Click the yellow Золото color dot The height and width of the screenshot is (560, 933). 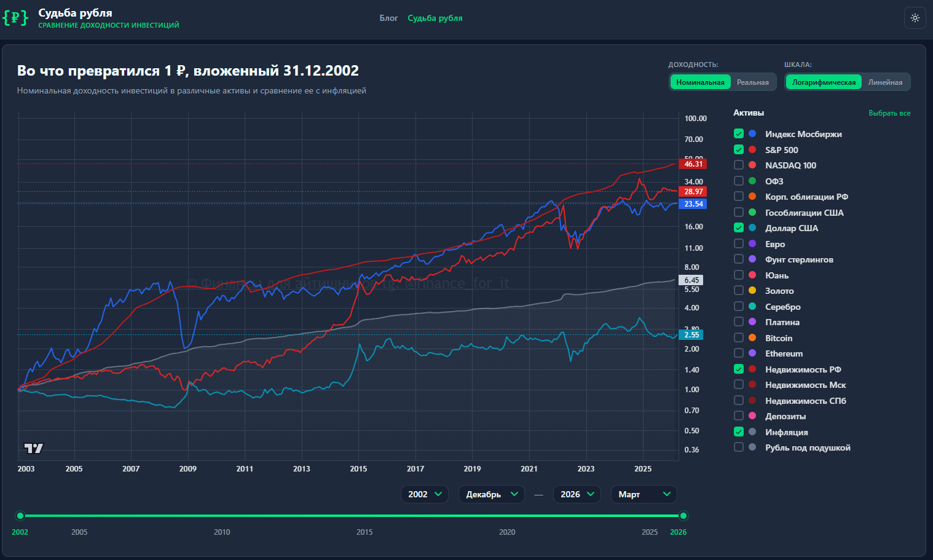[752, 290]
